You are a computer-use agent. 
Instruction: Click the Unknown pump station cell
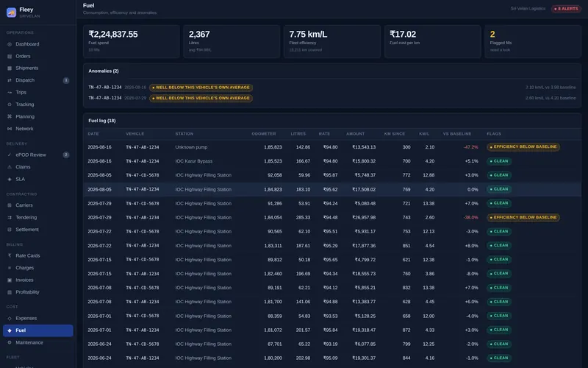191,147
